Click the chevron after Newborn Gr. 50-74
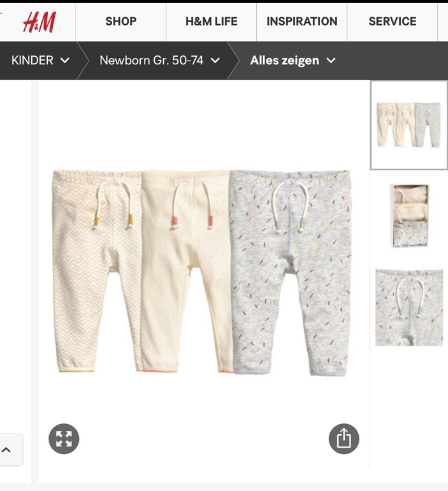The width and height of the screenshot is (448, 491). coord(215,61)
